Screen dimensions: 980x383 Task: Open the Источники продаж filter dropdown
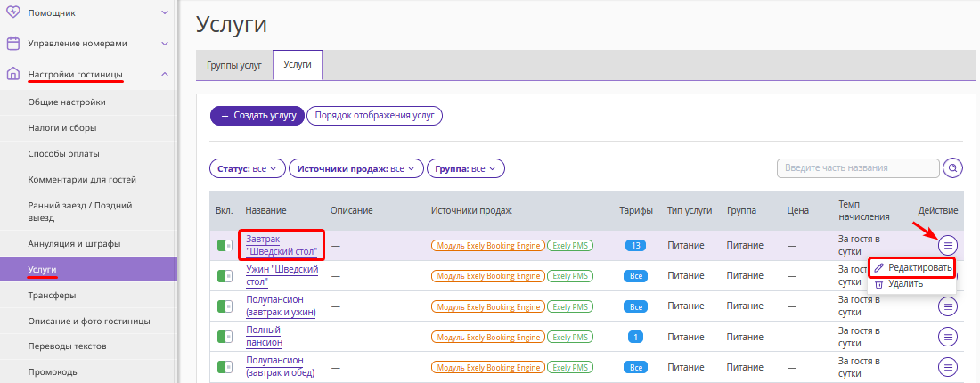(356, 168)
